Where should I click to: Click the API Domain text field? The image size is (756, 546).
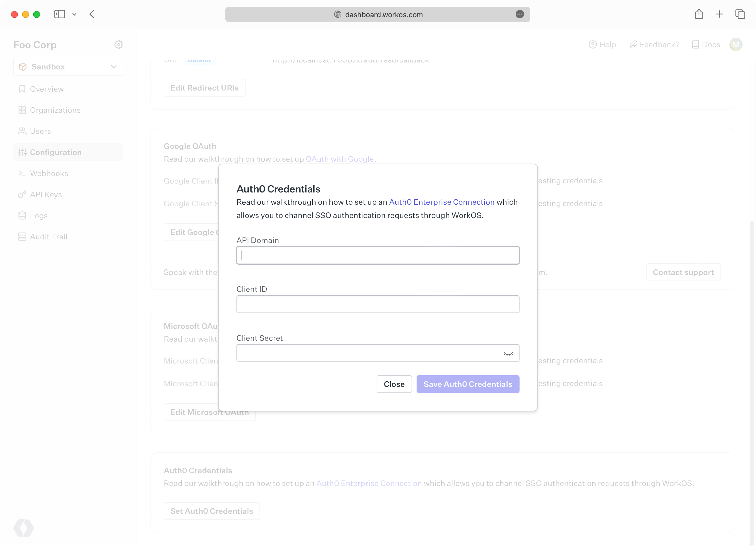coord(378,256)
